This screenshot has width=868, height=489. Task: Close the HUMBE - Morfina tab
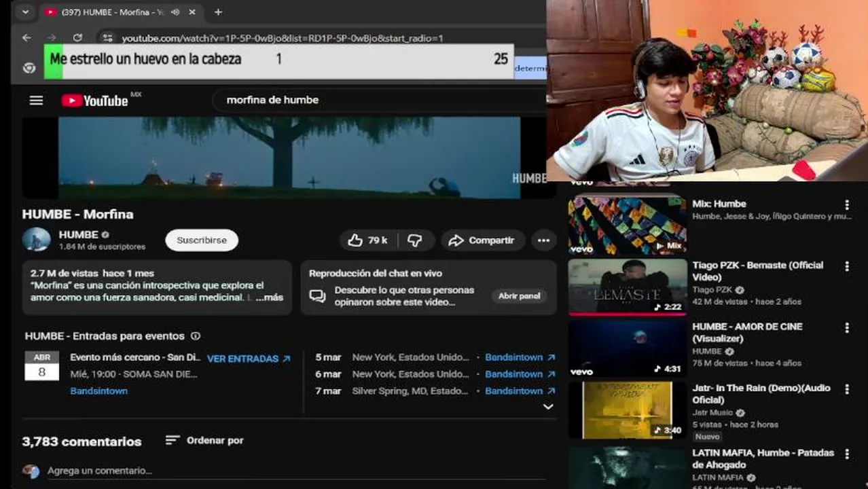pos(192,12)
